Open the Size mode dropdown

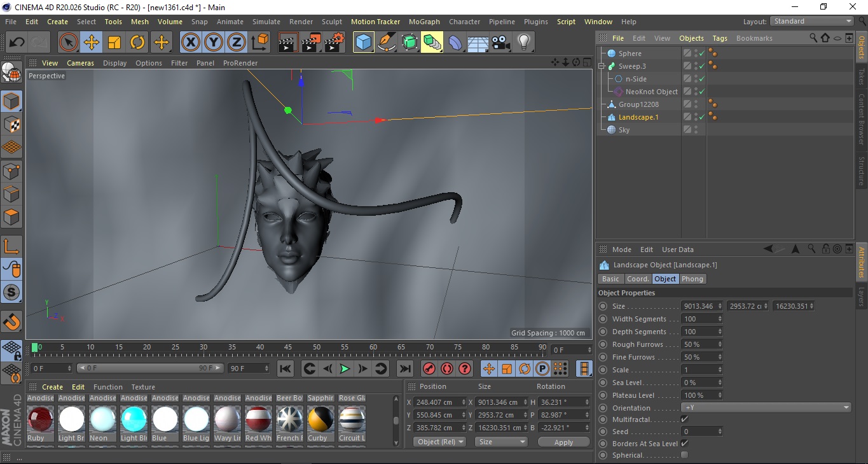502,442
